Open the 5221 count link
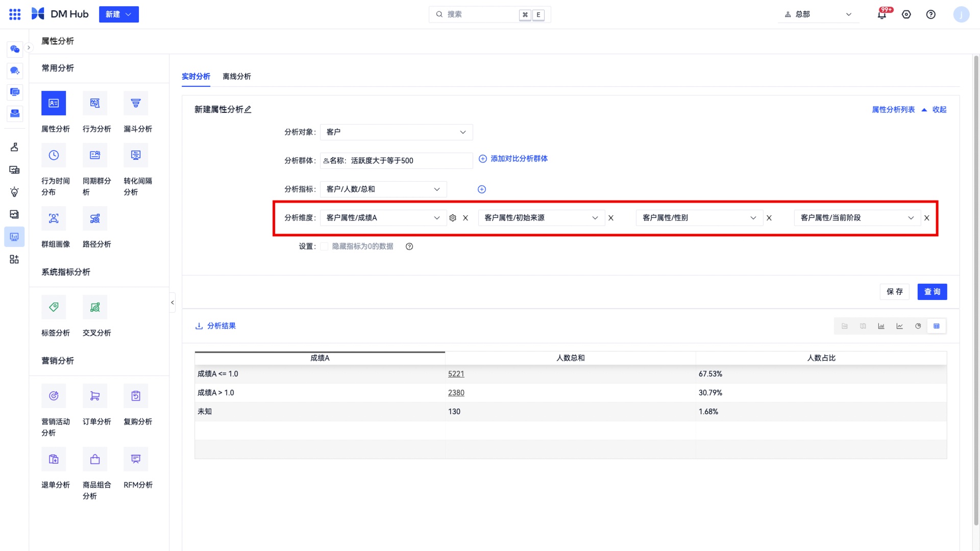 coord(456,374)
